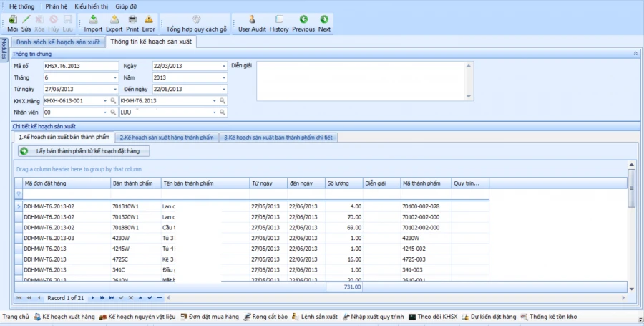Image resolution: width=644 pixels, height=326 pixels.
Task: Click the Export toolbar icon
Action: click(x=114, y=19)
